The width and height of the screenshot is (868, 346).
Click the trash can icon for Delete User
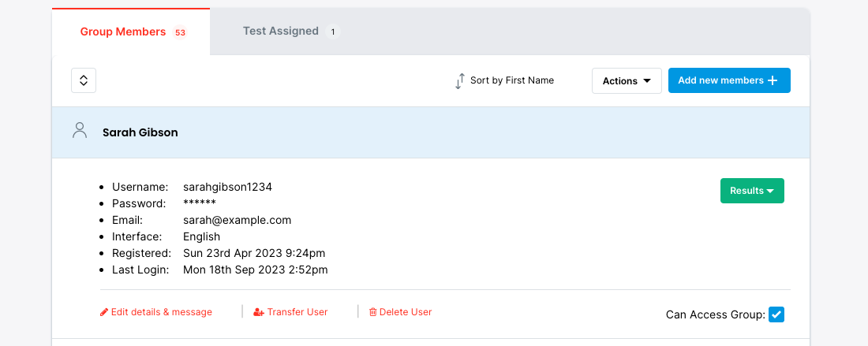point(373,312)
